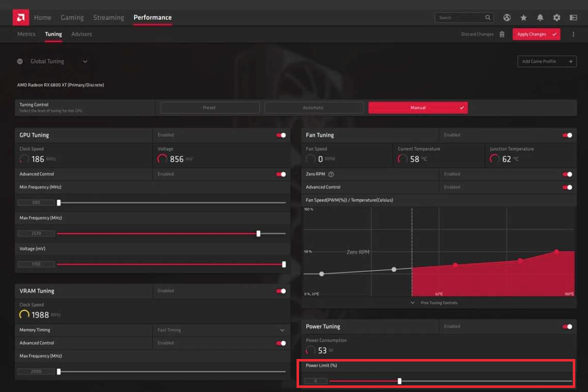Click the VRAM Max Frequency slider handle
Viewport: 588px width, 392px height.
(58, 371)
